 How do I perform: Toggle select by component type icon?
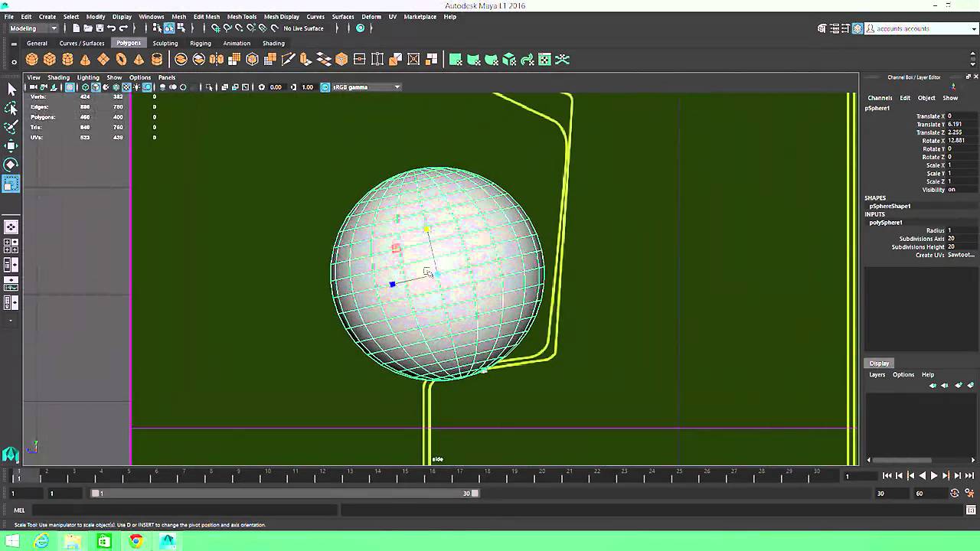point(181,28)
